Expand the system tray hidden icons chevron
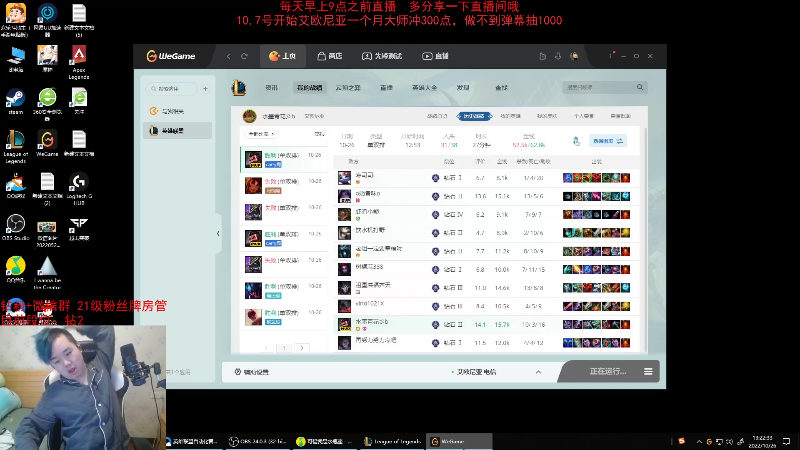Image resolution: width=800 pixels, height=450 pixels. tap(699, 441)
